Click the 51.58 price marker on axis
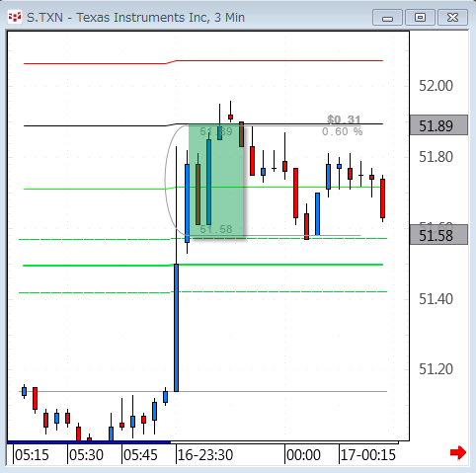 click(438, 235)
